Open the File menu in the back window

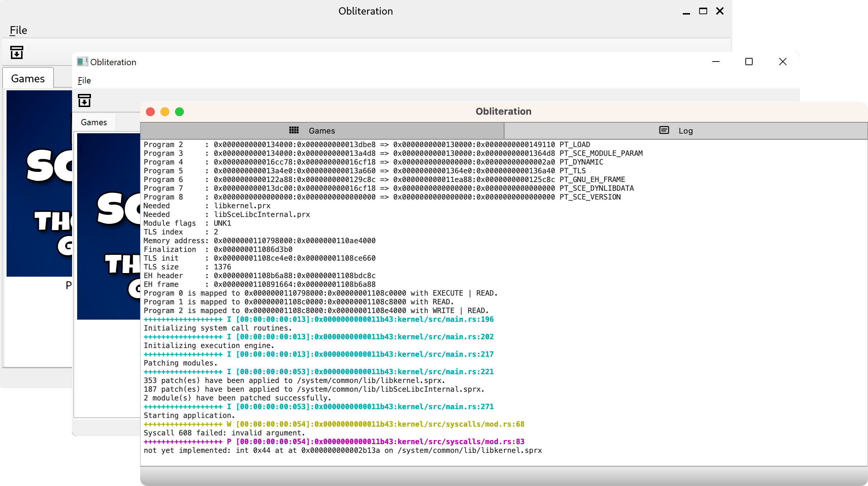pos(18,30)
